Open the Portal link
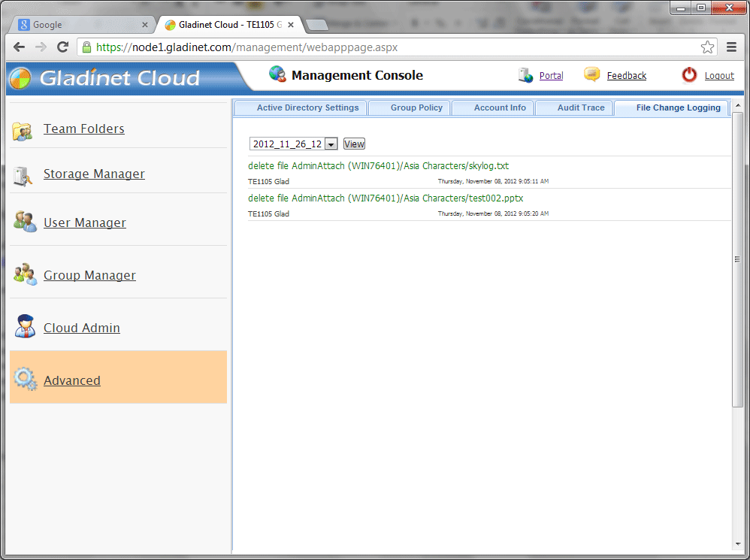The image size is (750, 560). point(551,76)
